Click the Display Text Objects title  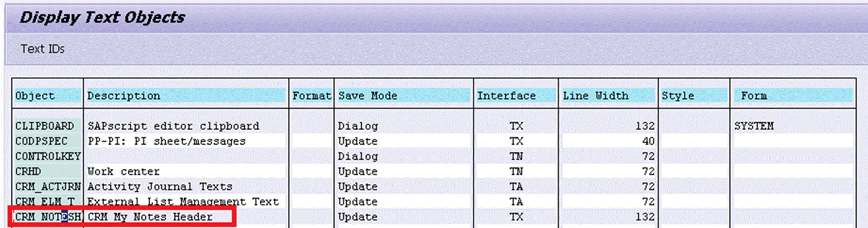[102, 17]
